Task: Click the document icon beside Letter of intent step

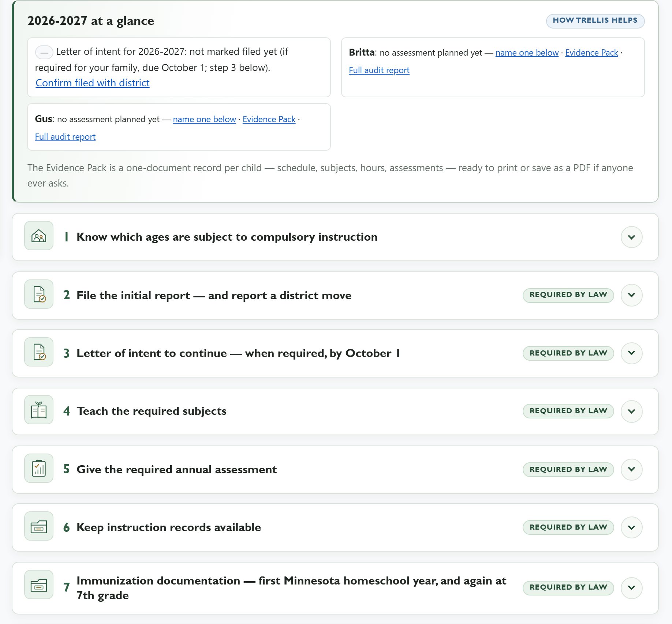Action: (39, 352)
